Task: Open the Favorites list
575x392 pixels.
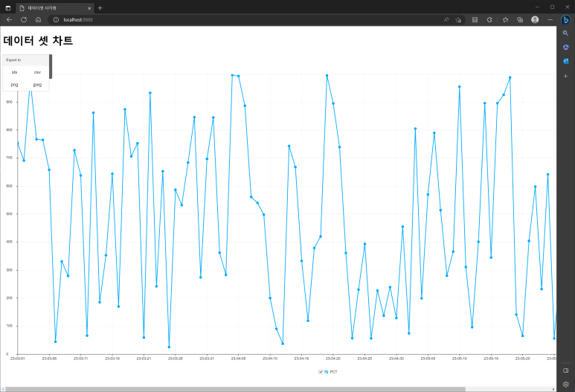Action: [x=505, y=20]
